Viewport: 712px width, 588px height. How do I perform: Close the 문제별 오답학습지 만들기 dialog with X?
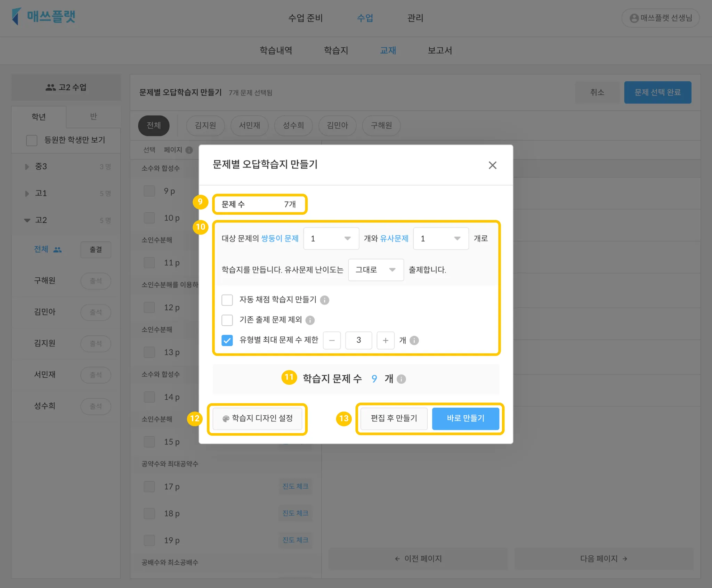coord(492,165)
